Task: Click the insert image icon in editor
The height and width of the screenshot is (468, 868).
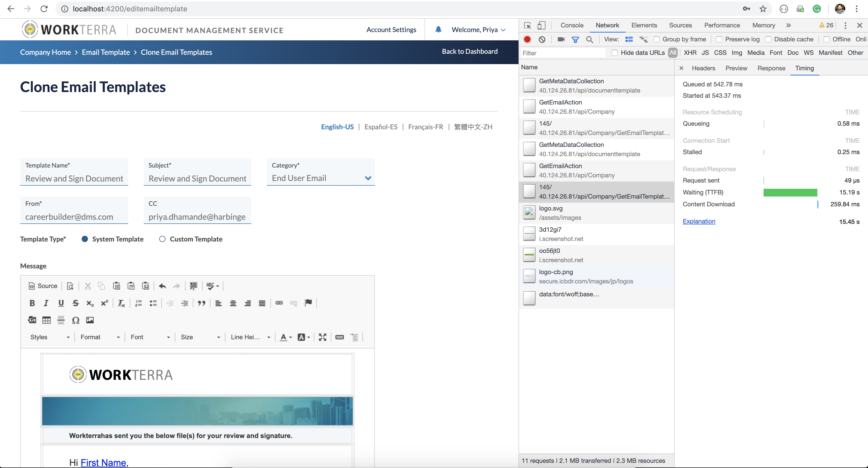Action: [90, 320]
